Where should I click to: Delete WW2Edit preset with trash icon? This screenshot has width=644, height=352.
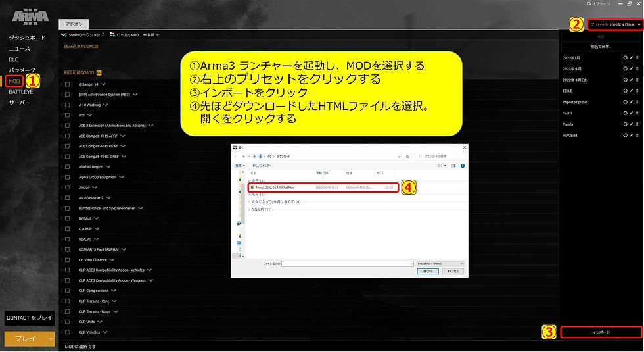[x=637, y=136]
